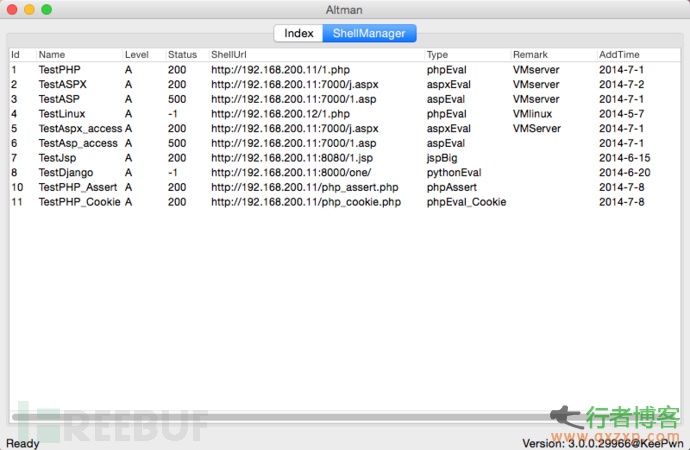Image resolution: width=690 pixels, height=450 pixels.
Task: Click the phpAssert type cell
Action: (x=451, y=187)
